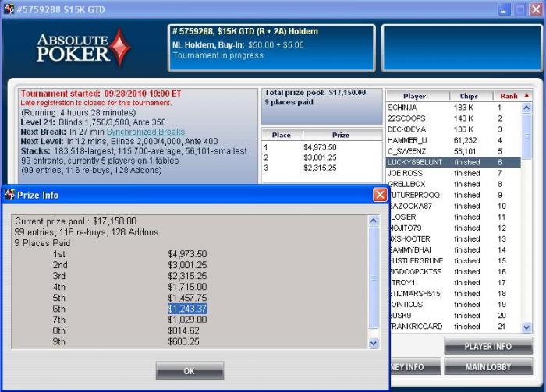Select the player JOE ROSS row

coord(453,173)
